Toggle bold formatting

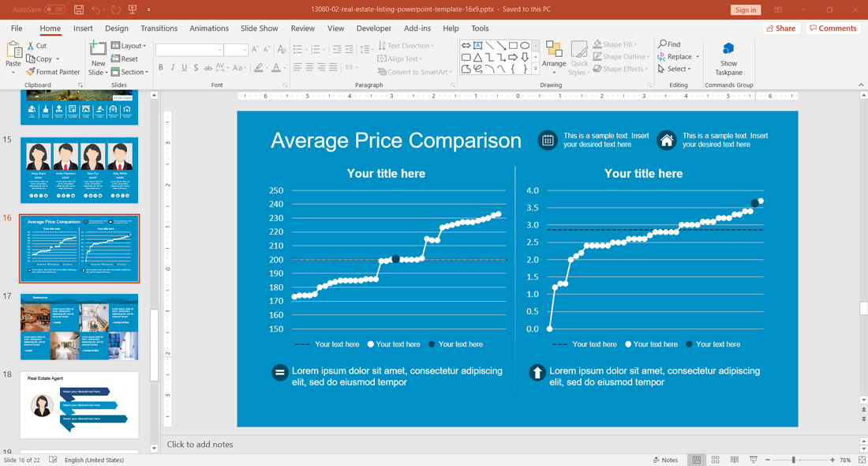[160, 68]
